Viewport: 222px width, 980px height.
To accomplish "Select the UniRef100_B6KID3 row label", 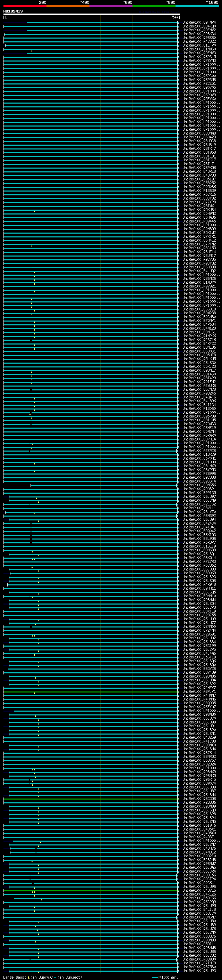I will point(199,535).
